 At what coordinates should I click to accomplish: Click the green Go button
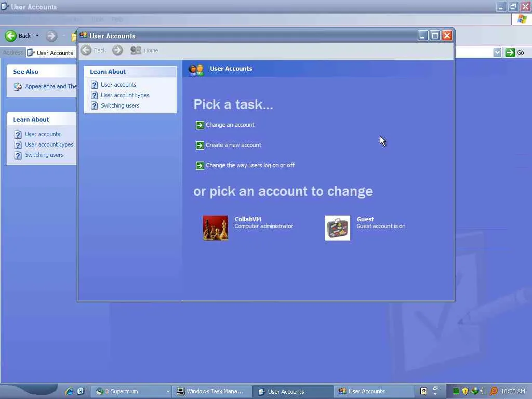tap(514, 52)
